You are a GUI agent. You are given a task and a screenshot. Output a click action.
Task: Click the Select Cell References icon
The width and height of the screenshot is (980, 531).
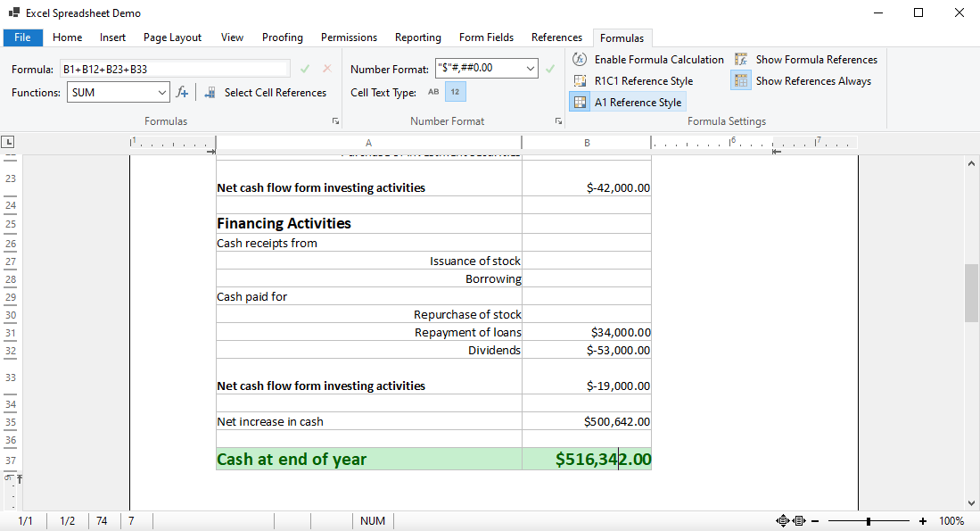210,93
